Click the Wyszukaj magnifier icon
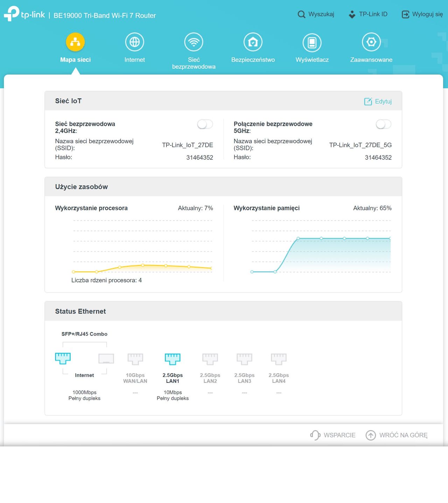 [301, 14]
